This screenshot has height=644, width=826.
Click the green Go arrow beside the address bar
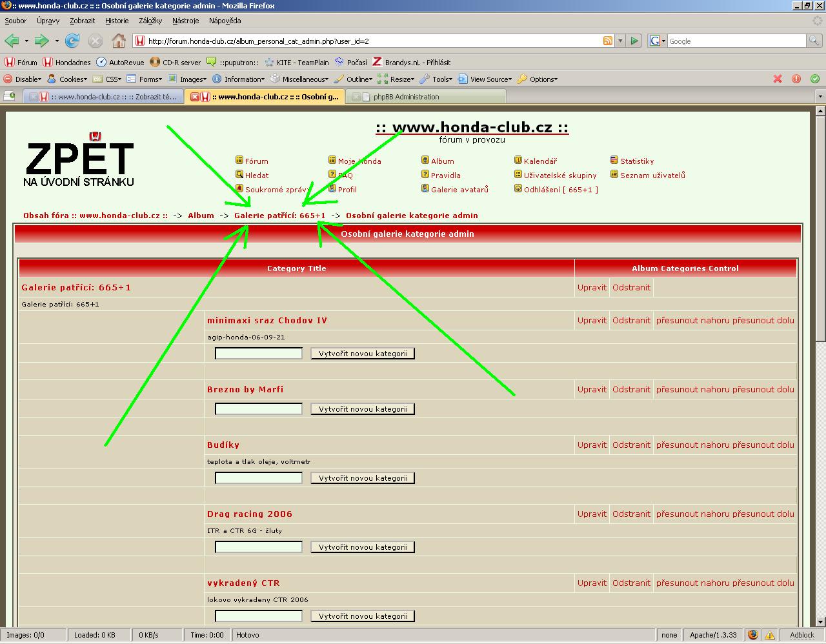(x=634, y=41)
